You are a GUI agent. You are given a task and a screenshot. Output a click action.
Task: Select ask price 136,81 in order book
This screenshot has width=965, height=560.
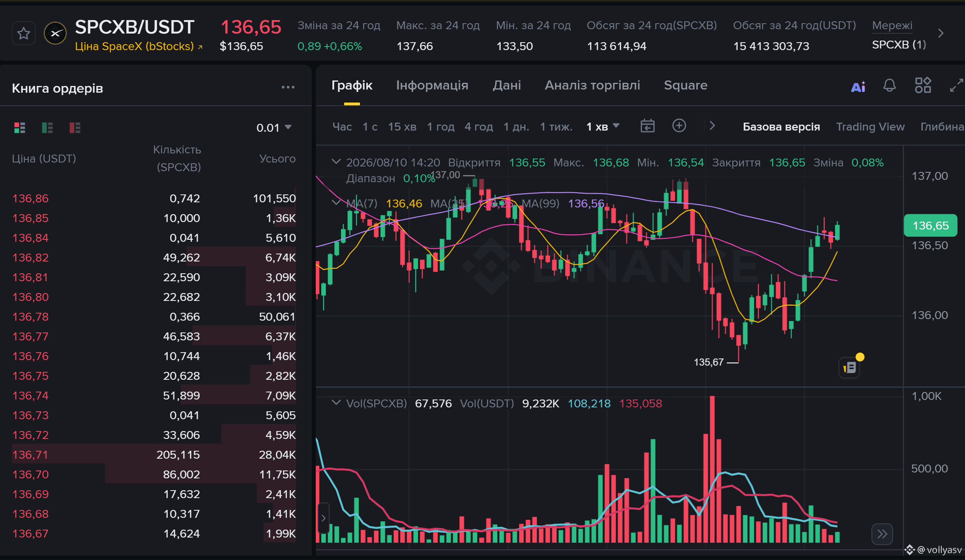tap(31, 277)
